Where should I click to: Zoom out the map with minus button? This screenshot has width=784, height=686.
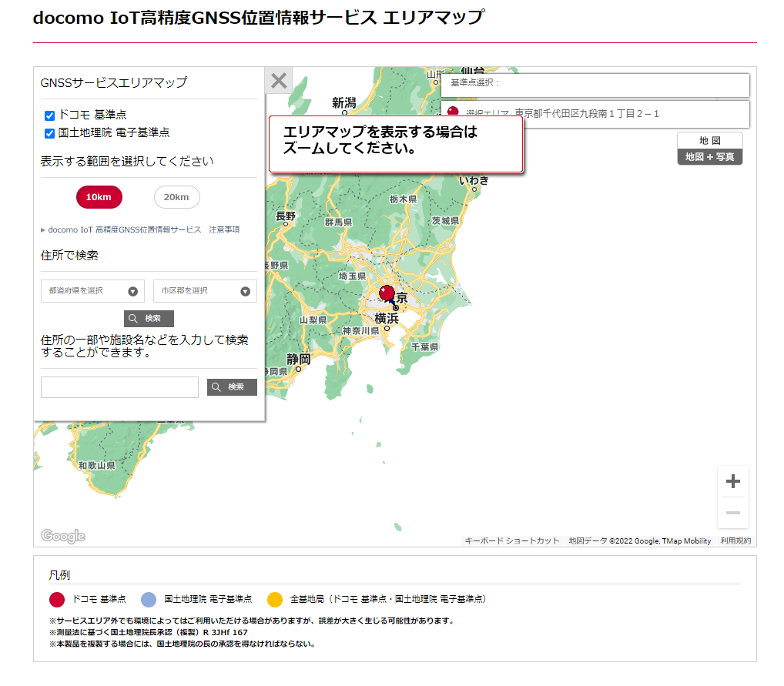click(733, 513)
